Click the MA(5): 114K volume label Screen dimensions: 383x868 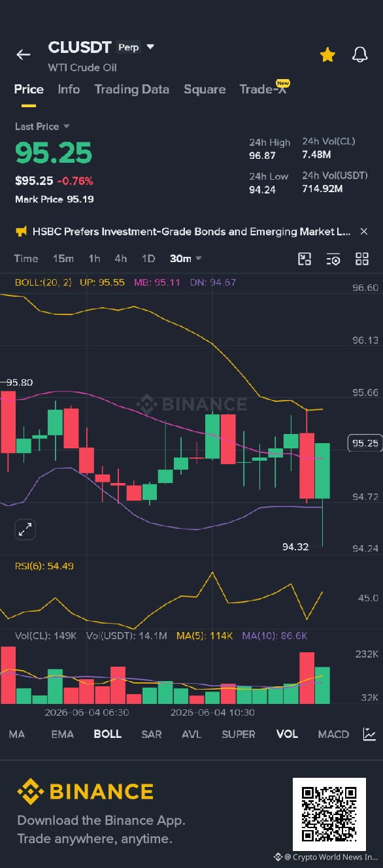pos(205,635)
